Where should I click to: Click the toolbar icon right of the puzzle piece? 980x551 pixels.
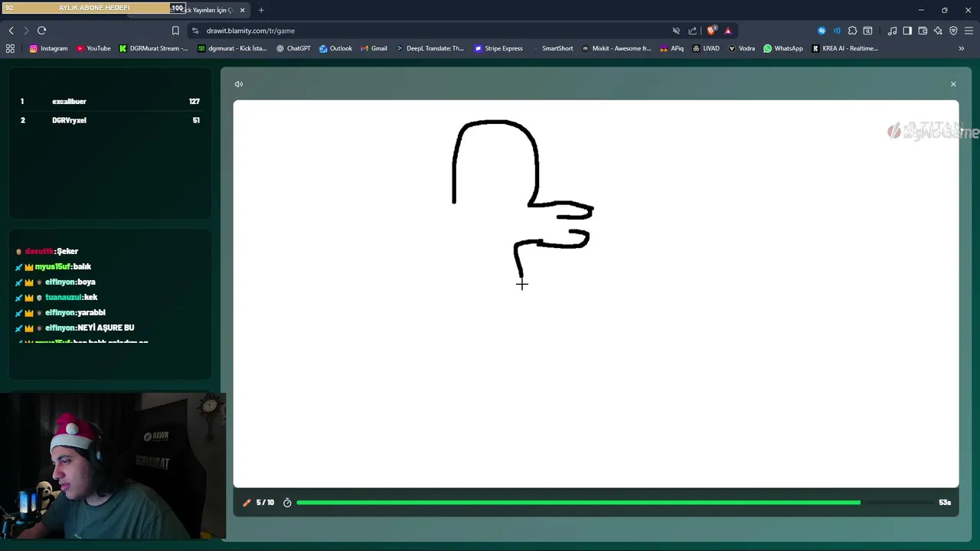point(867,31)
